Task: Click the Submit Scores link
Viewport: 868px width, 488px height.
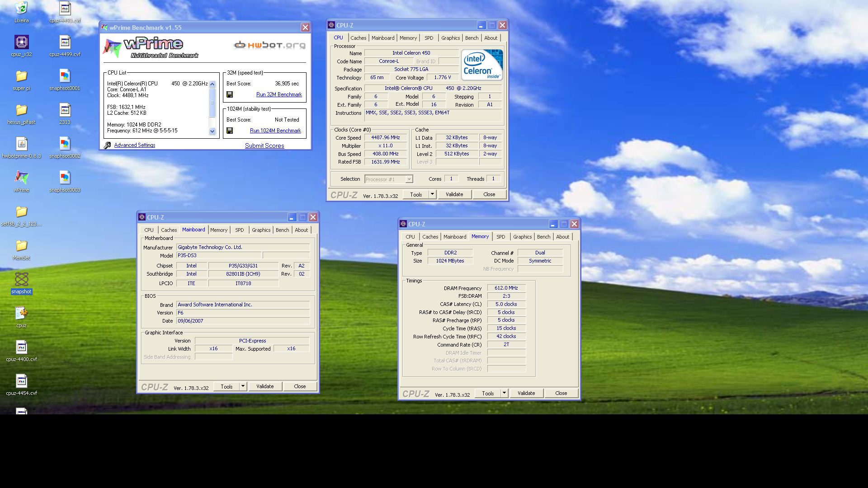Action: pyautogui.click(x=264, y=145)
